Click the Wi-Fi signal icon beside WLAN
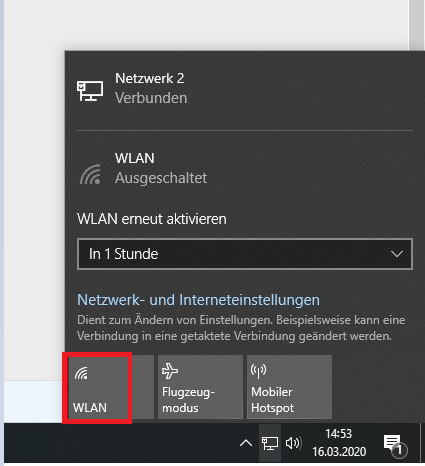 (x=90, y=174)
